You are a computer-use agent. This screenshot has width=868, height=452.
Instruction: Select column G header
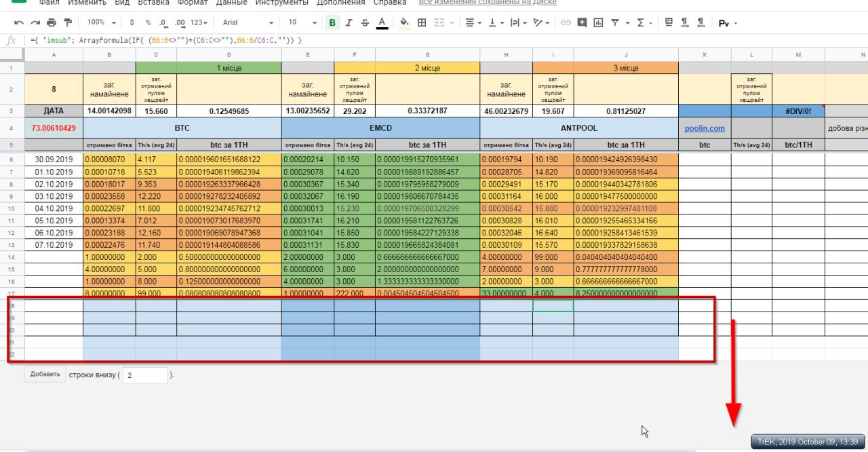click(427, 54)
